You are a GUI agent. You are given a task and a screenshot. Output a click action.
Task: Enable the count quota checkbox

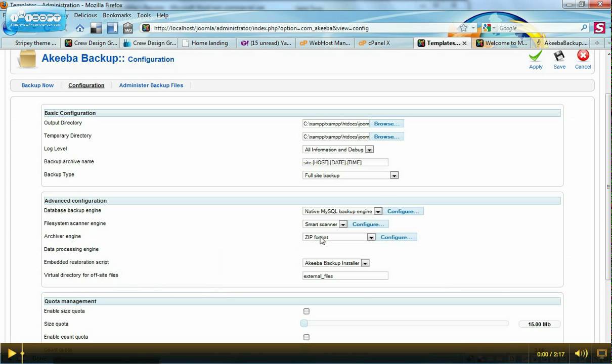(307, 337)
